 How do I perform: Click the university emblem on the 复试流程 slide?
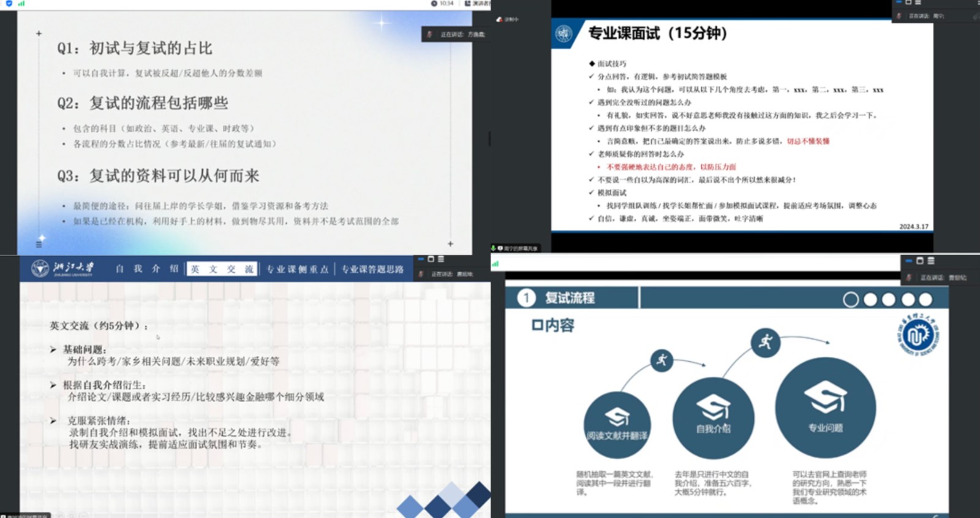coord(918,335)
